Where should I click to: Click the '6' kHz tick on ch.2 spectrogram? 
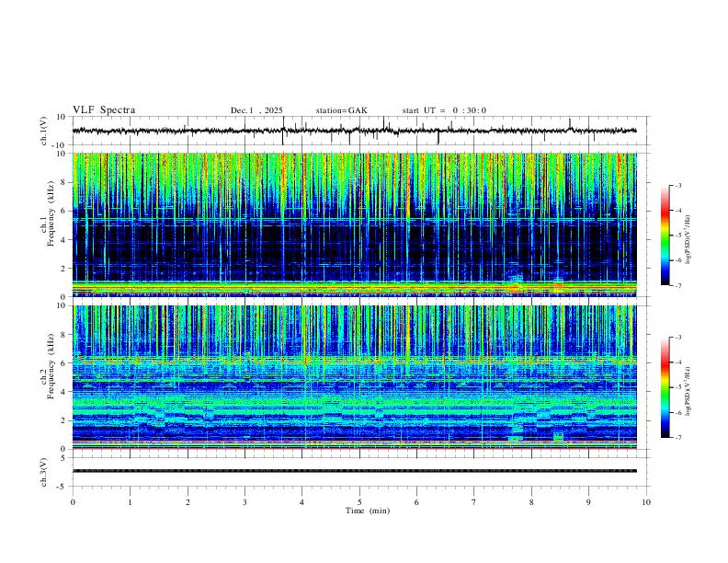pyautogui.click(x=64, y=362)
